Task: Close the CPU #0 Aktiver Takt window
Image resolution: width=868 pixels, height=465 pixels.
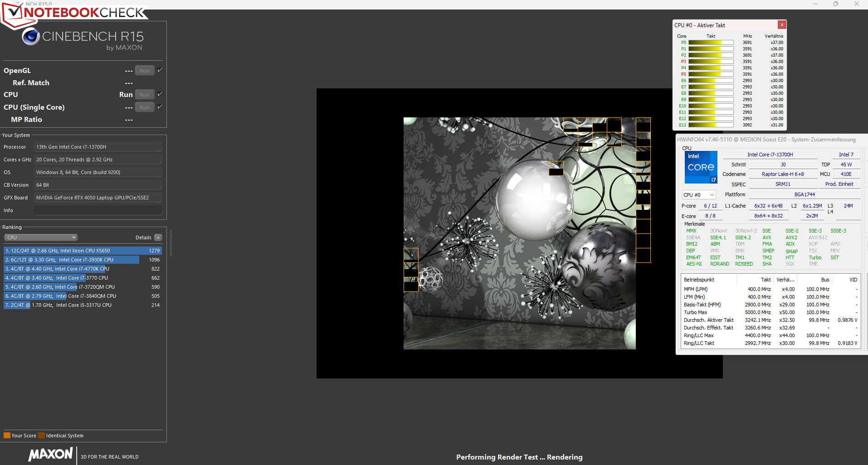Action: 782,25
